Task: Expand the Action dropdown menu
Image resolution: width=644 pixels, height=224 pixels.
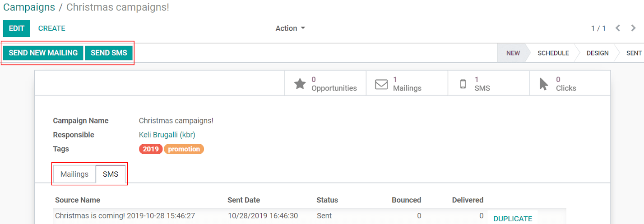Action: (x=290, y=28)
